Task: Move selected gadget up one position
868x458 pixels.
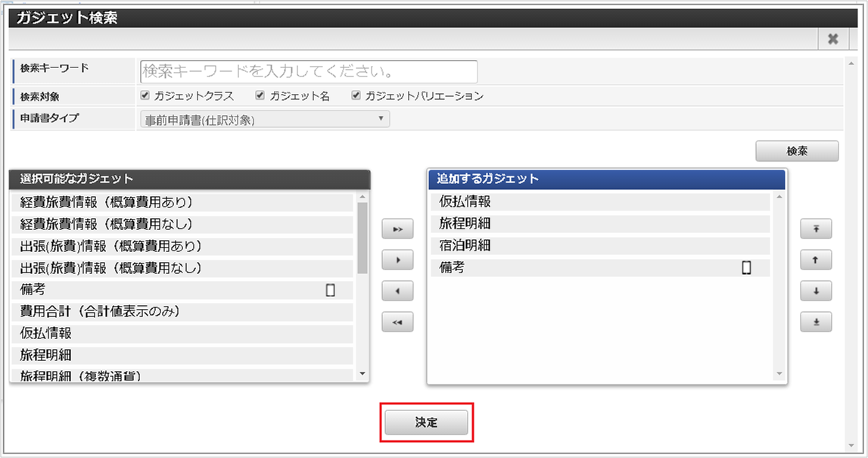Action: click(816, 260)
